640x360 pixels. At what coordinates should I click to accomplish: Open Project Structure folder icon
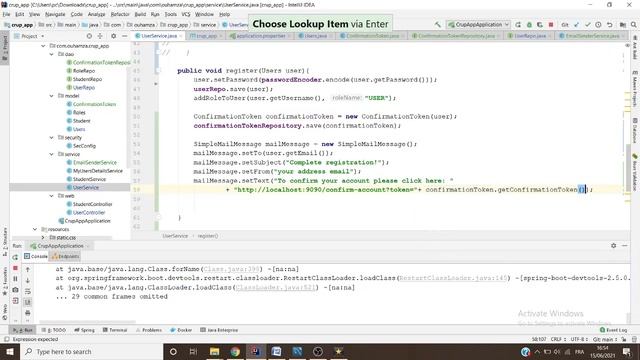622,24
